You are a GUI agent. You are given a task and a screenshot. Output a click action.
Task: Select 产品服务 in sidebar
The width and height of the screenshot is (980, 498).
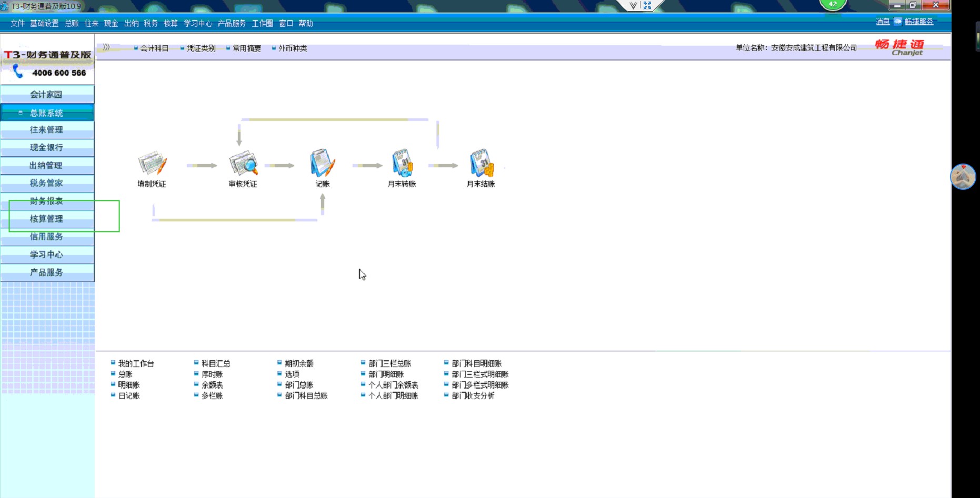pyautogui.click(x=47, y=272)
